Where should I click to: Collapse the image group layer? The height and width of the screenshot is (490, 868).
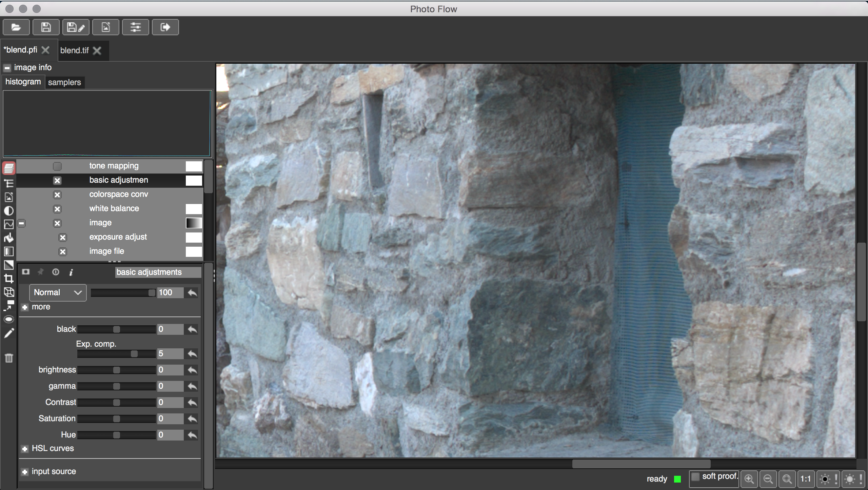click(x=22, y=223)
